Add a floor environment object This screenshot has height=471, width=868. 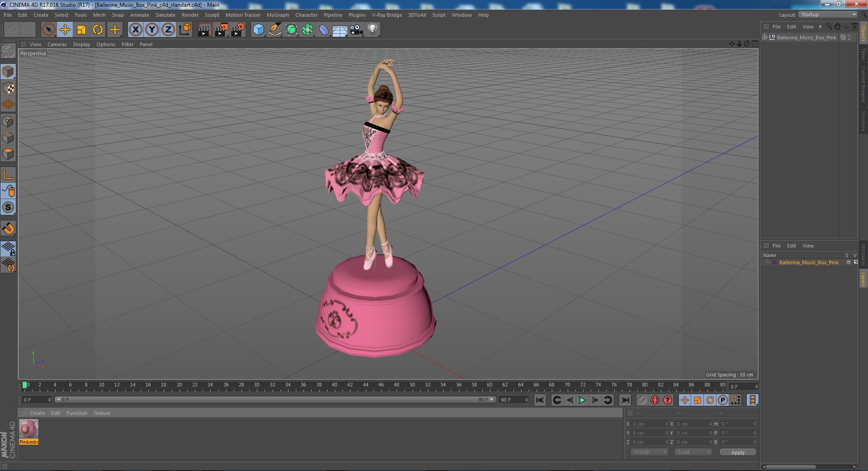(340, 30)
